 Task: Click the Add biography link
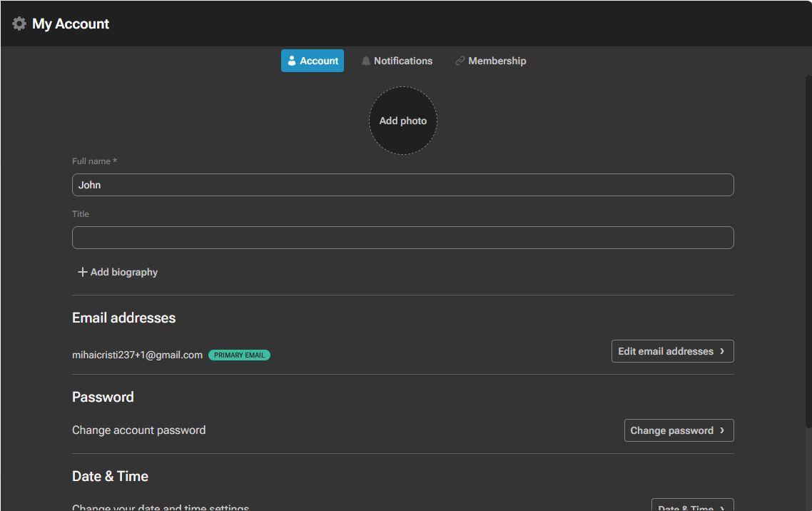pyautogui.click(x=123, y=272)
